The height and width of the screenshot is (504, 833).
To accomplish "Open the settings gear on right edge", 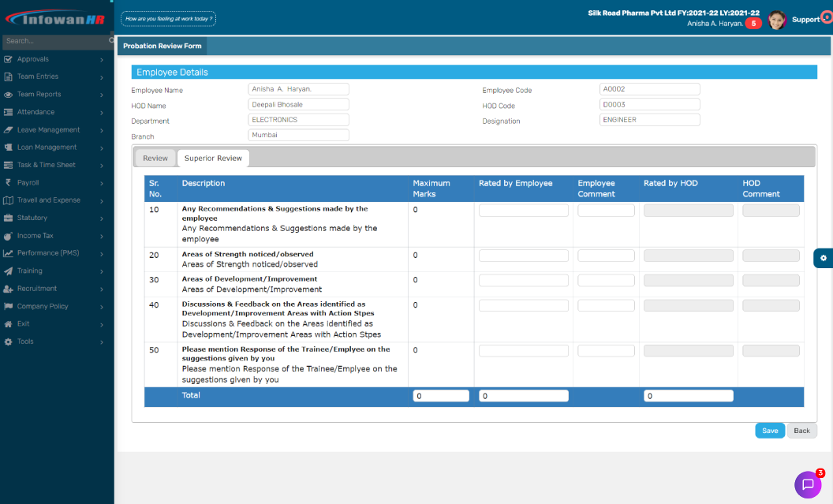I will [823, 258].
